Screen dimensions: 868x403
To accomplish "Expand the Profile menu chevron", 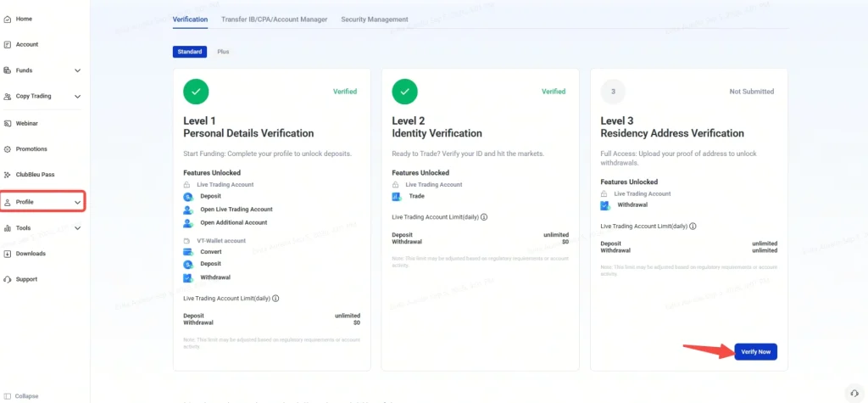I will [77, 203].
